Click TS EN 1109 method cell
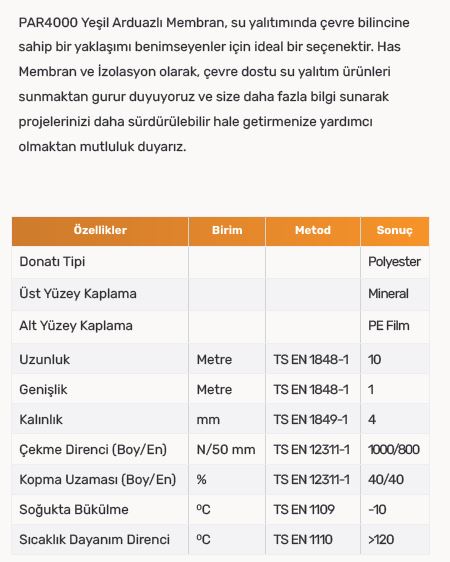 pos(304,509)
